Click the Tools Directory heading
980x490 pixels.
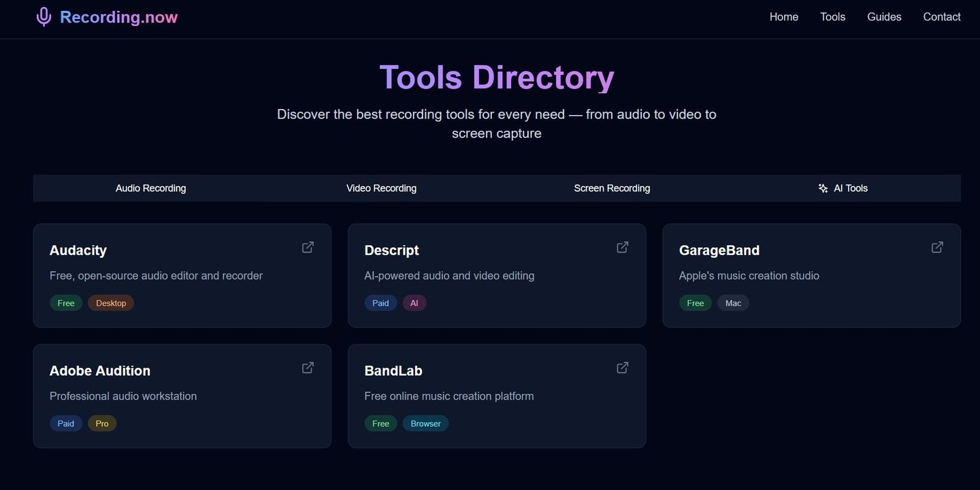click(497, 77)
